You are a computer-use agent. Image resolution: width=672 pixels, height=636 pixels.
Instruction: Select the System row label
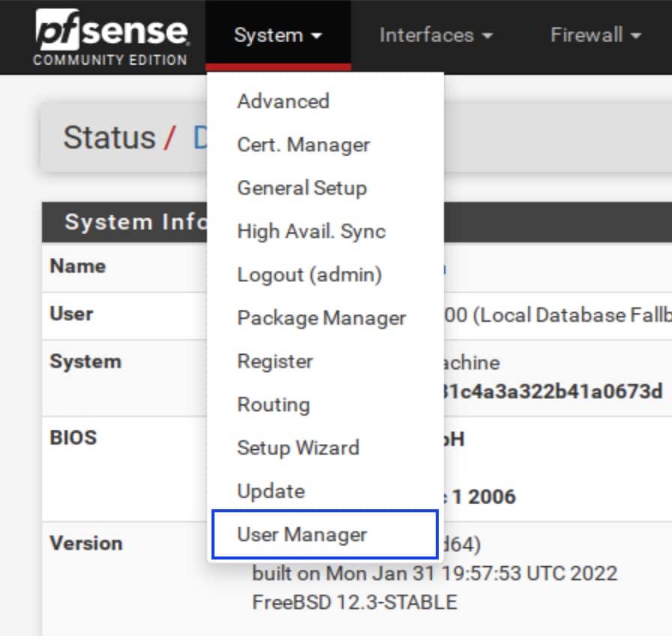(x=85, y=361)
